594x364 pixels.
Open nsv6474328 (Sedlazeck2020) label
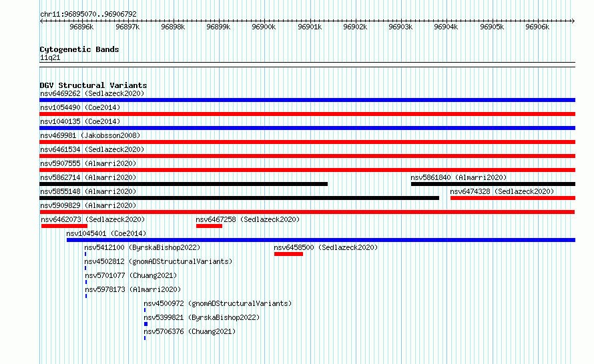pyautogui.click(x=502, y=191)
